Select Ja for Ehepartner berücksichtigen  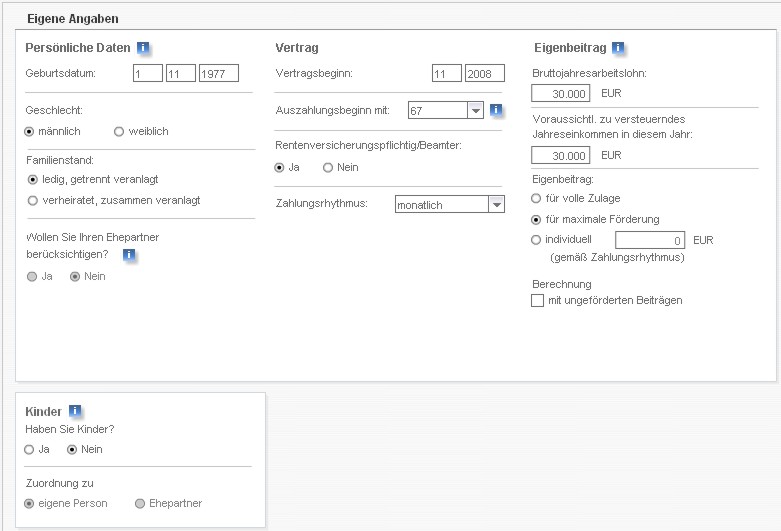(x=32, y=276)
